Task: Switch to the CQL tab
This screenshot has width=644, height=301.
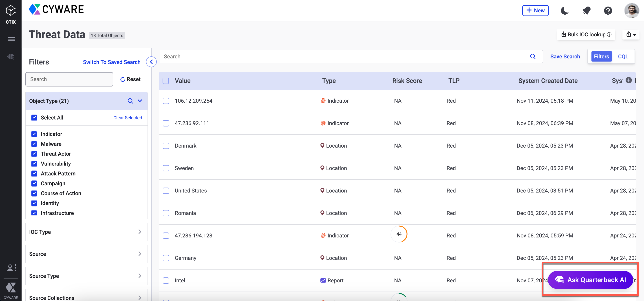Action: click(623, 57)
